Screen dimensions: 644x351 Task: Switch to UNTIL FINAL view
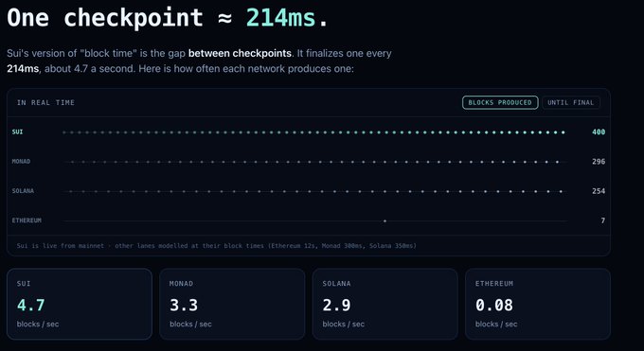(x=570, y=102)
